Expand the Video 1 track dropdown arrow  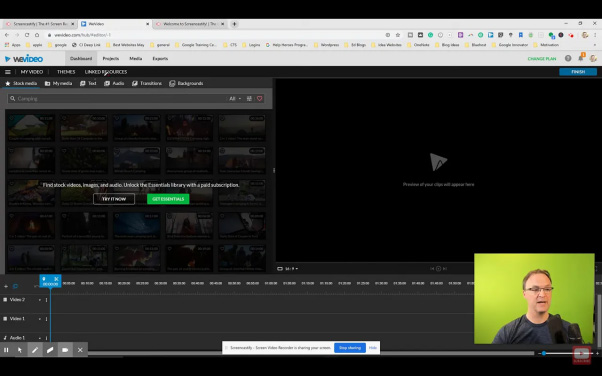[x=40, y=319]
